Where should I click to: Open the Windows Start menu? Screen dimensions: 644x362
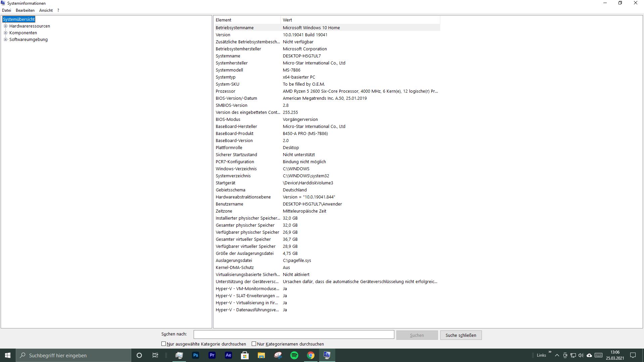[x=8, y=355]
